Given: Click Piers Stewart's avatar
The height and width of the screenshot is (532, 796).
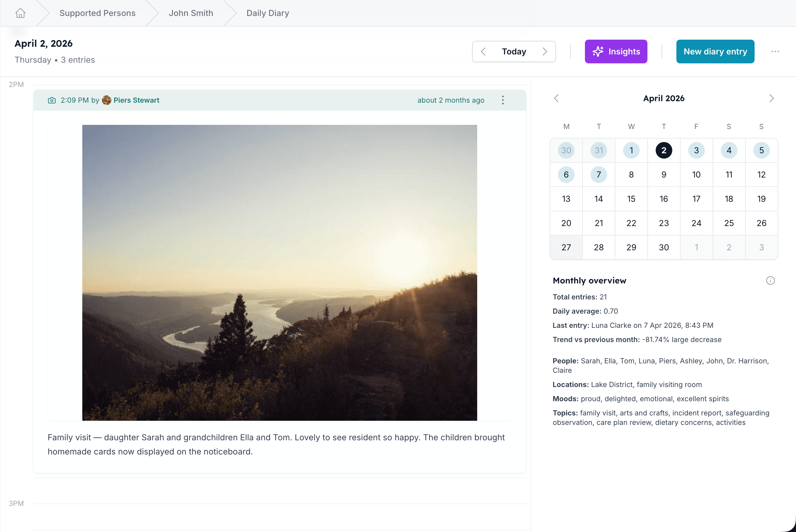Looking at the screenshot, I should [x=107, y=100].
